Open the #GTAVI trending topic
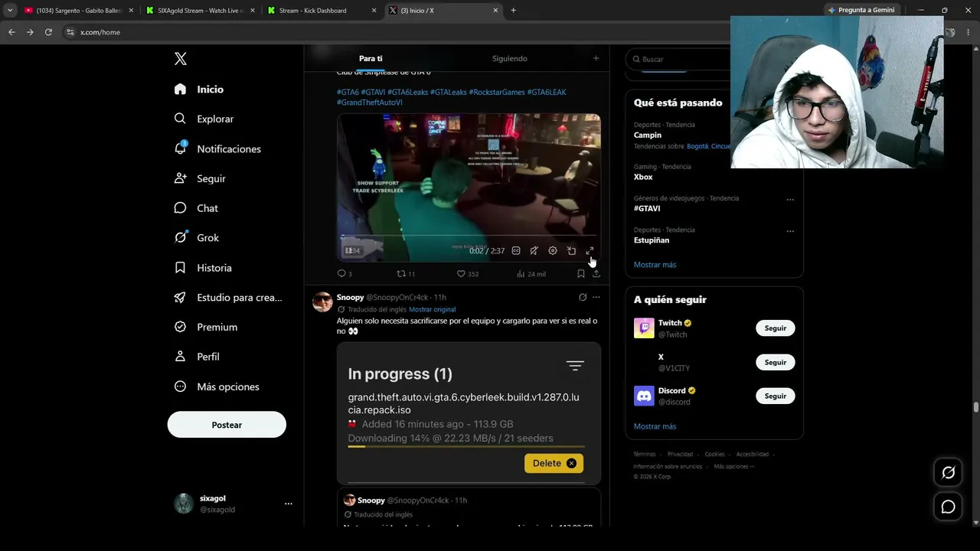Screen dimensions: 980x551 [x=647, y=208]
